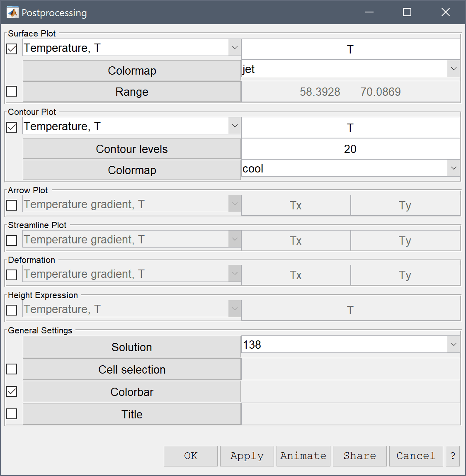Open the jet colormap dropdown
466x476 pixels.
[351, 68]
